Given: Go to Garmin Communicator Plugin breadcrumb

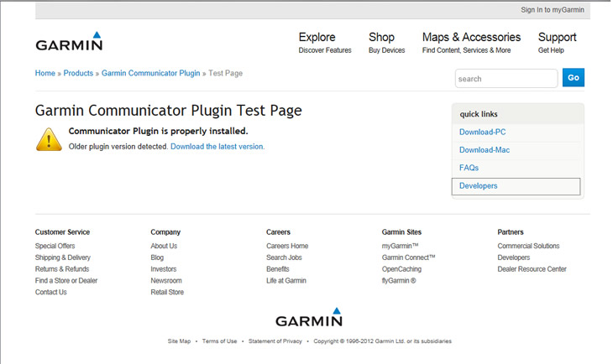Looking at the screenshot, I should 150,73.
